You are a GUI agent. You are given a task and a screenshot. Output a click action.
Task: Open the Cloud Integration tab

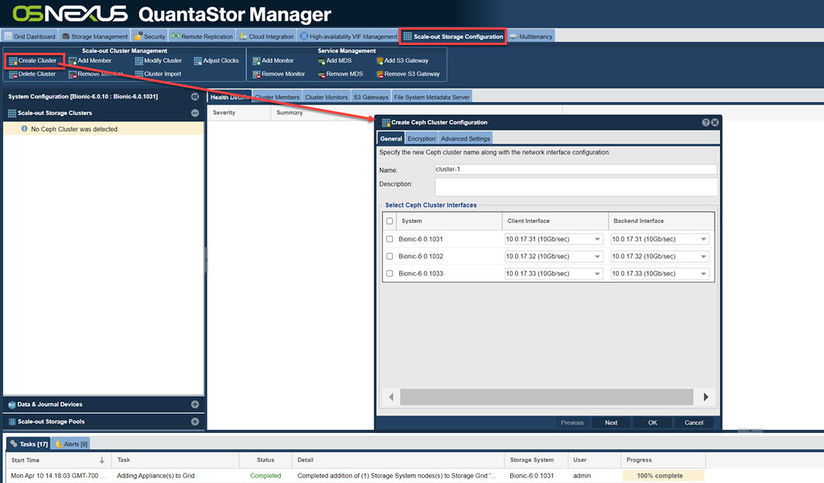pos(266,36)
